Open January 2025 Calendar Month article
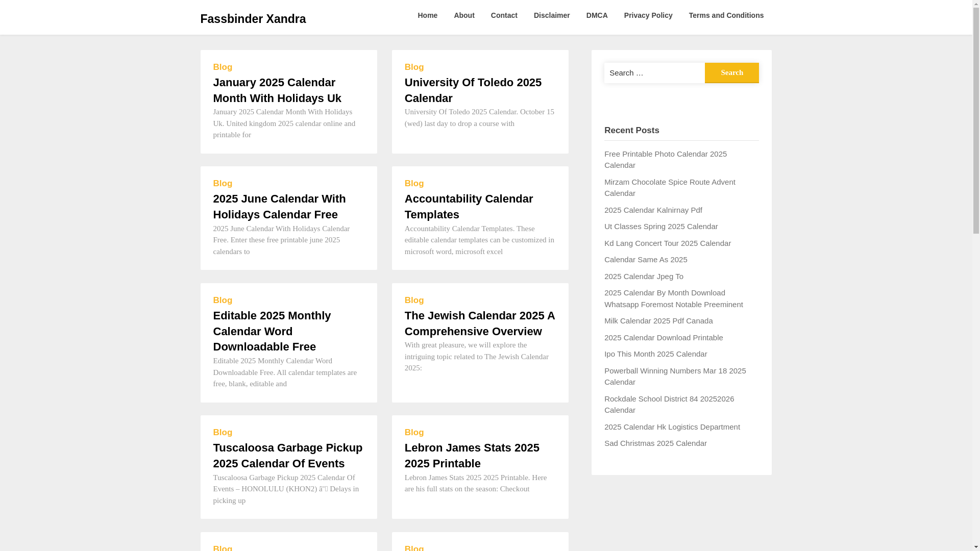Screen dimensions: 980x551 277,90
